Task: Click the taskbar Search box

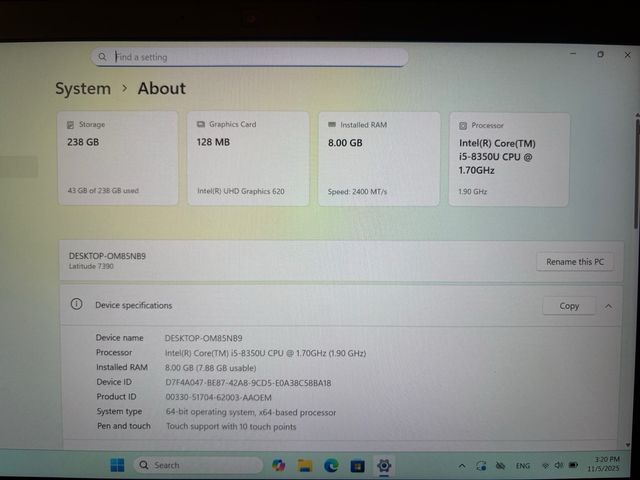Action: pos(198,465)
